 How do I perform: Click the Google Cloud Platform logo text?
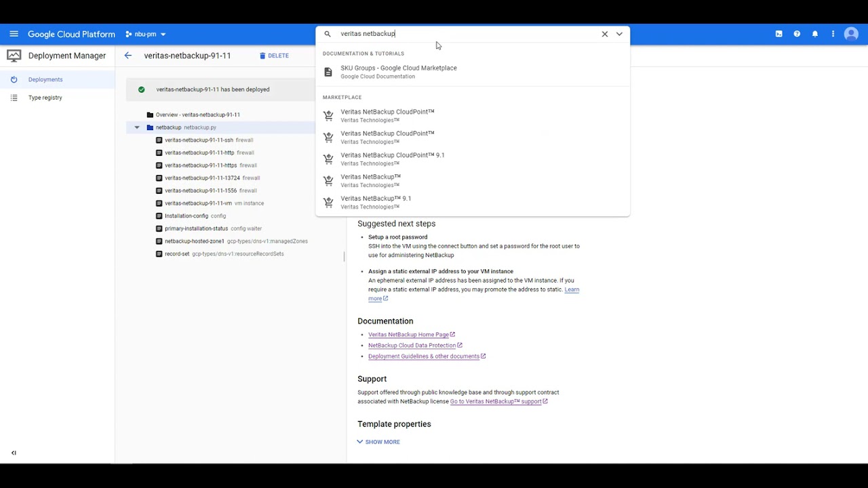71,34
